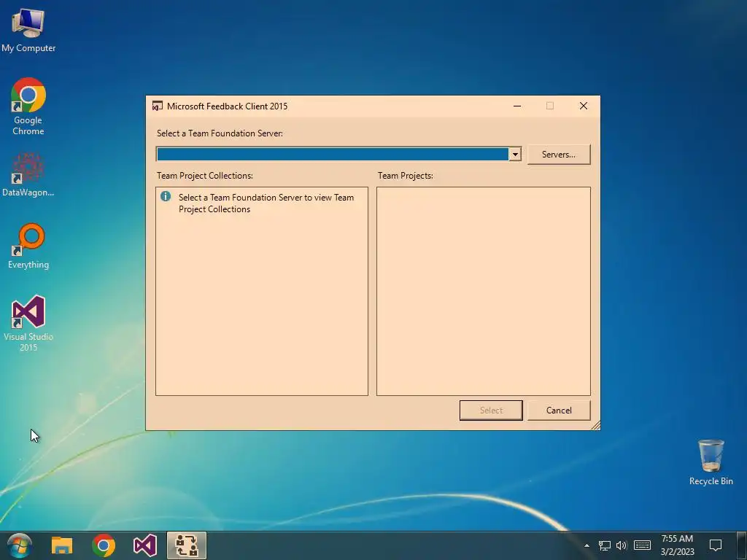
Task: Open the network status tray icon
Action: [605, 545]
